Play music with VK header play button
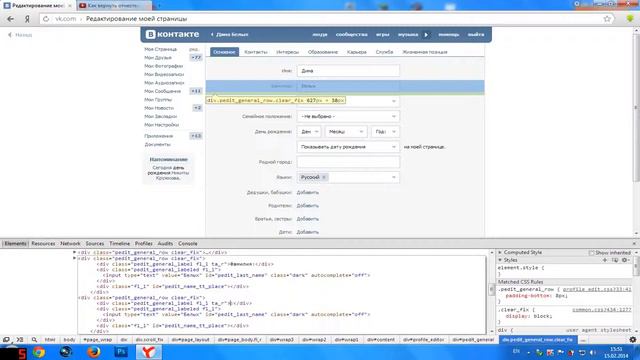Screen dimensions: 640x360 [426, 35]
